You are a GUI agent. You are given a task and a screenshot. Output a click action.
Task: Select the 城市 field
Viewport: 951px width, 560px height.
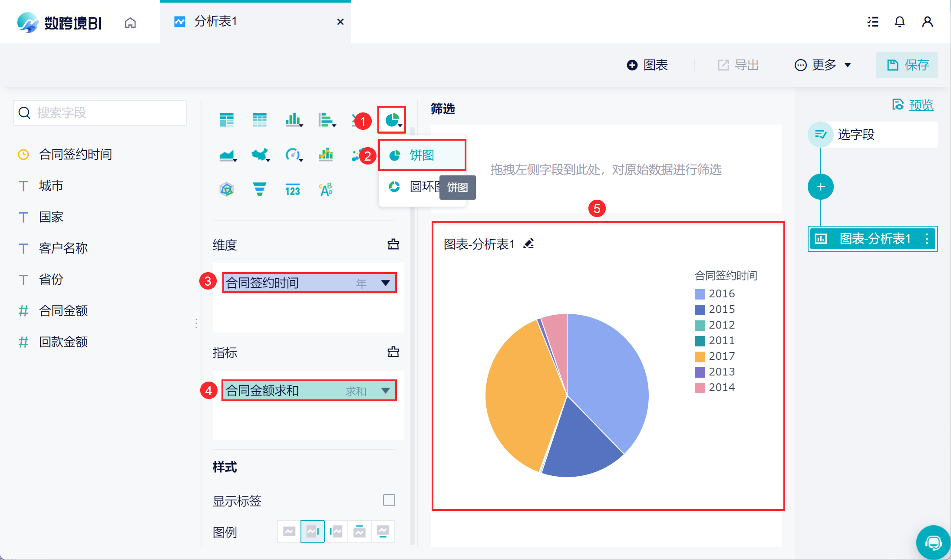pyautogui.click(x=51, y=186)
